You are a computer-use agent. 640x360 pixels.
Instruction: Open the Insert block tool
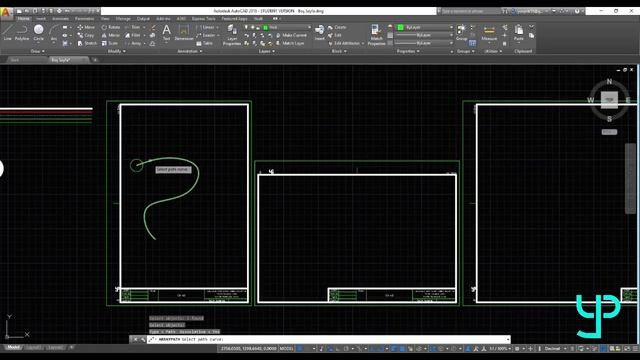pyautogui.click(x=320, y=32)
